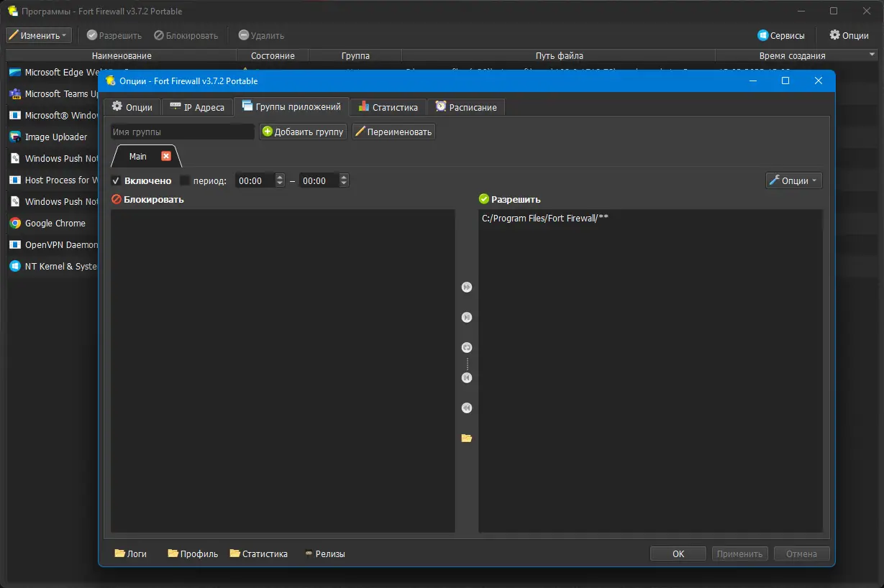Viewport: 884px width, 588px height.
Task: Increment the period start time spinner
Action: click(280, 177)
